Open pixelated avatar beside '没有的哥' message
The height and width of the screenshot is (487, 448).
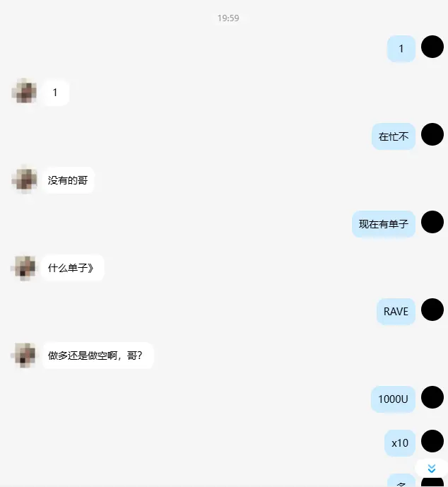click(25, 180)
